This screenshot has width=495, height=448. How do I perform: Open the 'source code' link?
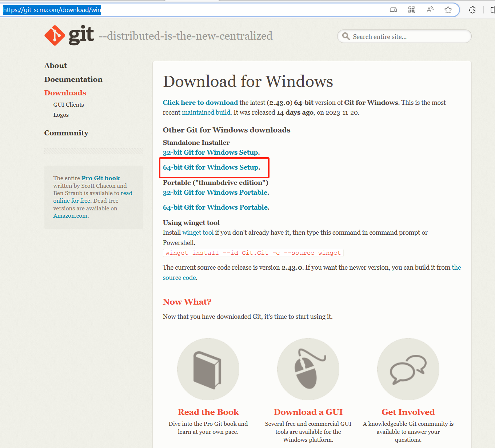(180, 278)
